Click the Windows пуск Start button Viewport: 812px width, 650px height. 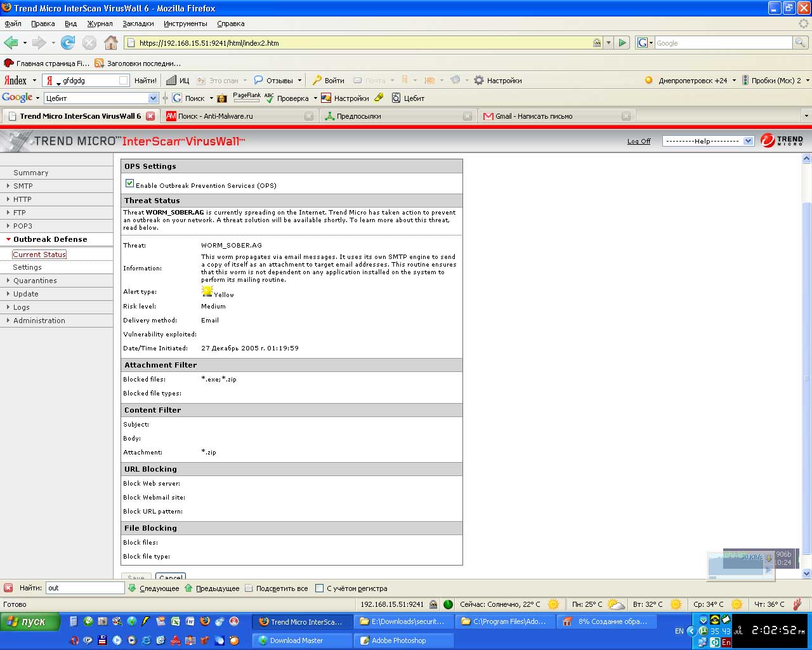pyautogui.click(x=30, y=621)
